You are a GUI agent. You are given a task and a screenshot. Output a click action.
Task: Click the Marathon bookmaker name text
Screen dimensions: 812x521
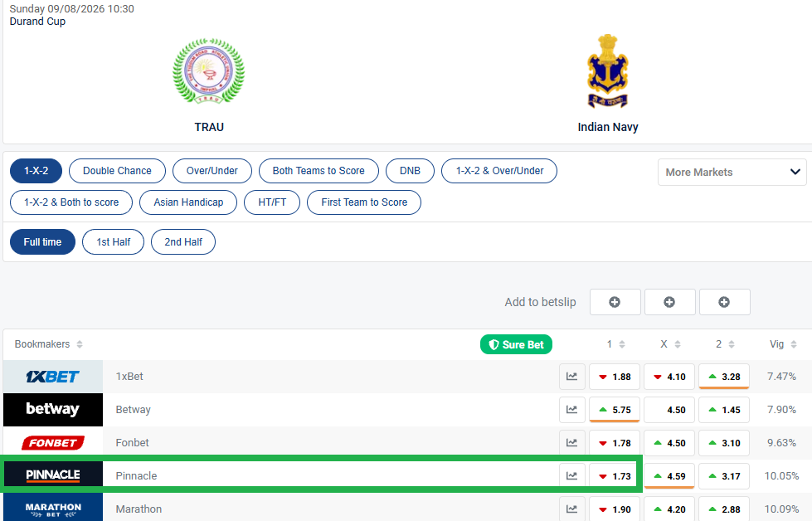tap(139, 509)
